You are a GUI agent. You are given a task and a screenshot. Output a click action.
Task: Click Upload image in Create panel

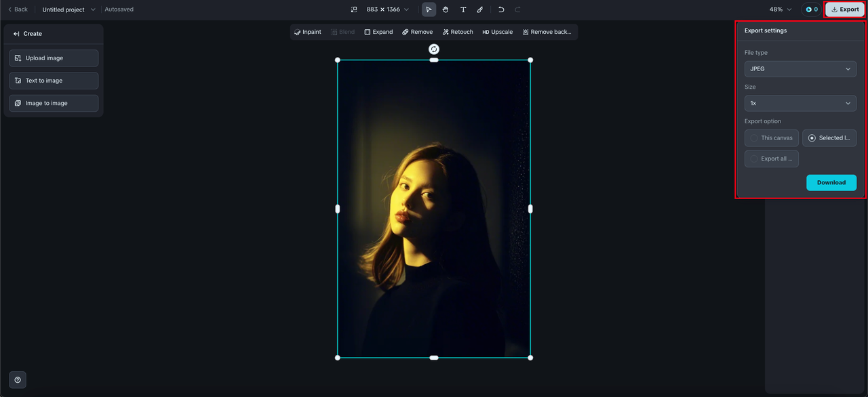click(x=54, y=58)
